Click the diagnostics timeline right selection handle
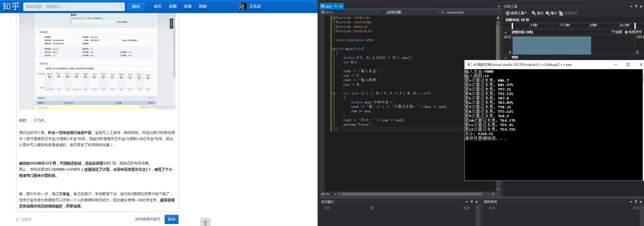 tap(635, 26)
